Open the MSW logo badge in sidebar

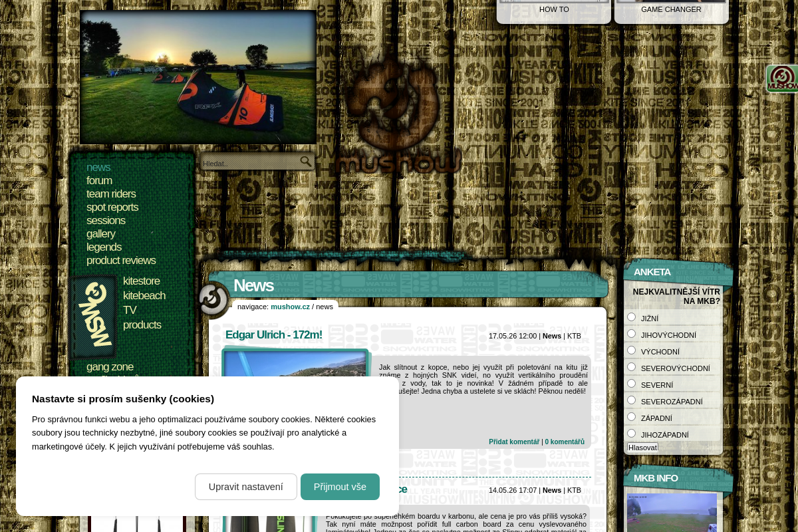(94, 317)
